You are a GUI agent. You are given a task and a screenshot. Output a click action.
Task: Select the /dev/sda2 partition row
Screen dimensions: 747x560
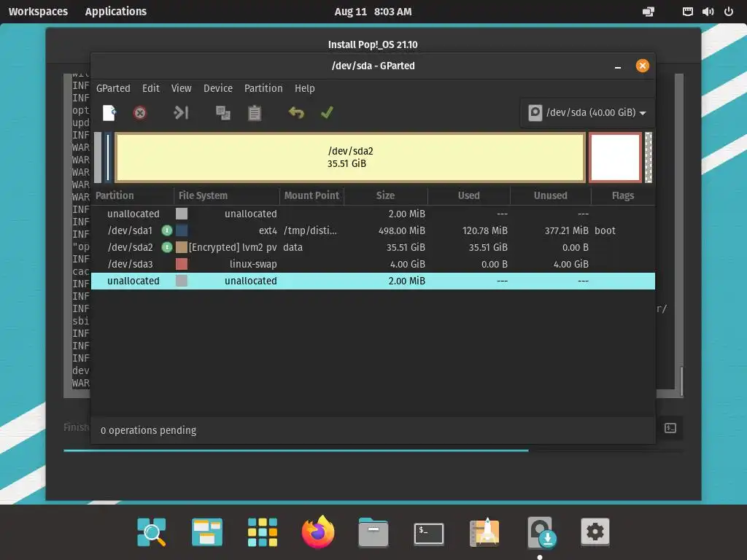(x=373, y=247)
